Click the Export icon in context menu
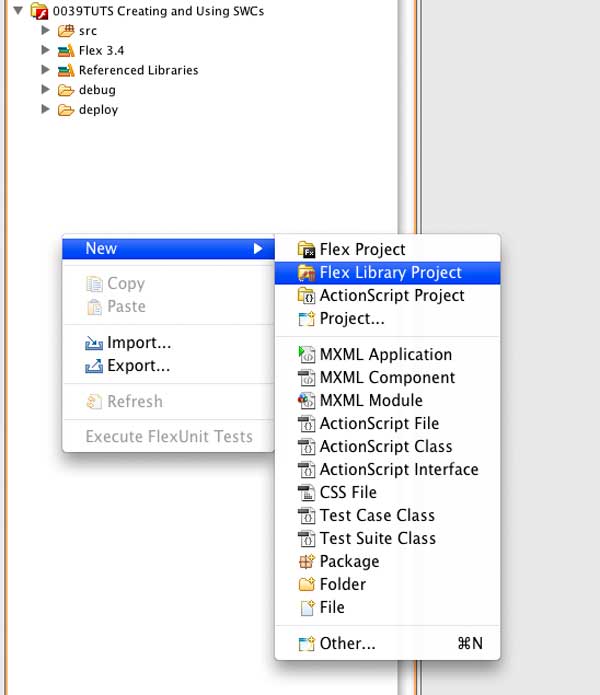The height and width of the screenshot is (695, 600). 94,366
